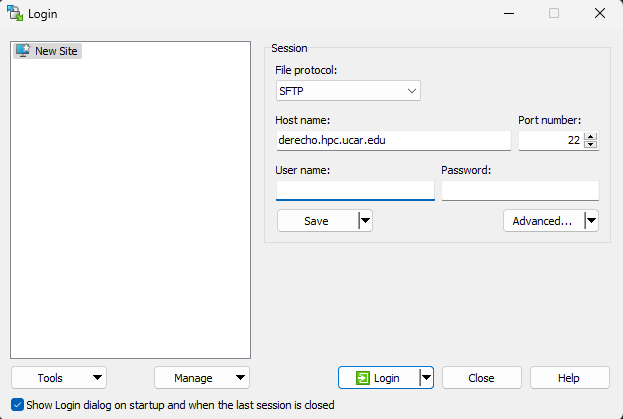Click the Host name field derecho.hpc.ucar.edu
623x419 pixels.
[393, 141]
